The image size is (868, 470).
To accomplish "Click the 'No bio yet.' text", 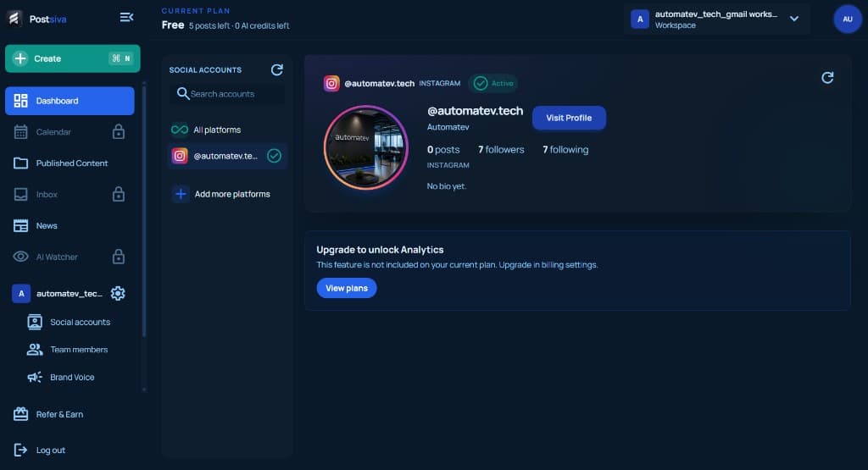I will (446, 186).
